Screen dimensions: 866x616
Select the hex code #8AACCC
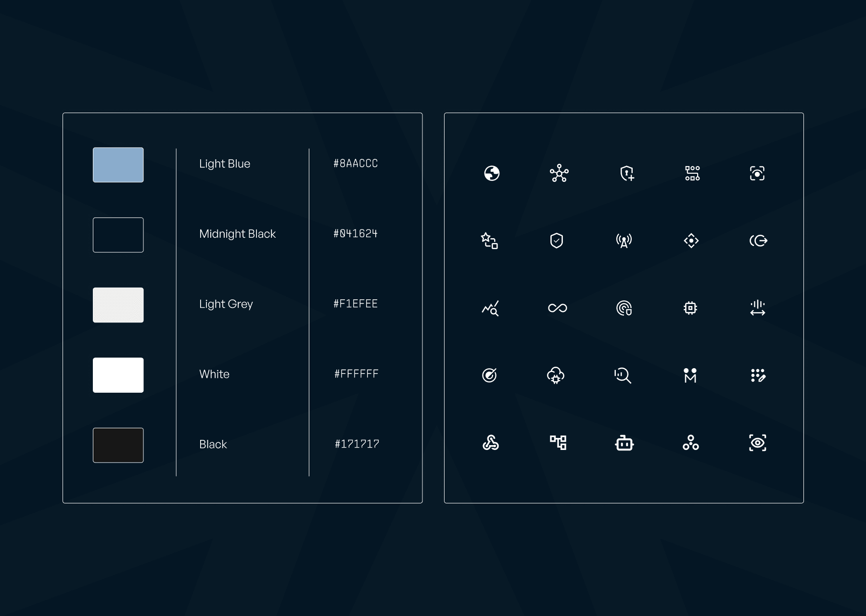[x=356, y=164]
